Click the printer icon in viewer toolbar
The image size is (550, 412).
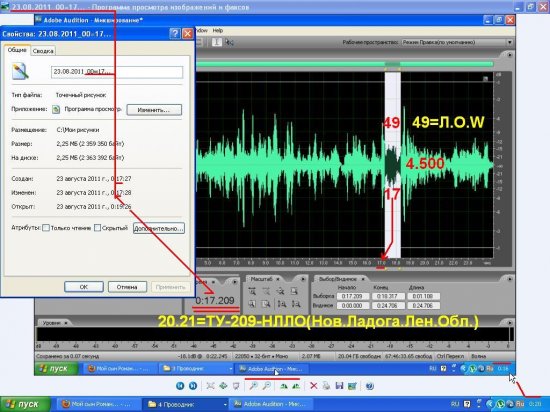point(326,386)
